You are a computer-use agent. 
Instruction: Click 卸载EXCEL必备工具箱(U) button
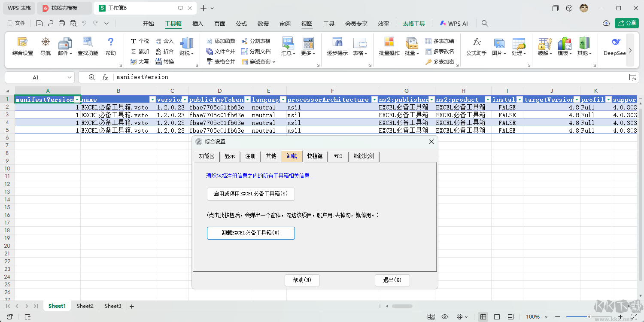(x=251, y=233)
